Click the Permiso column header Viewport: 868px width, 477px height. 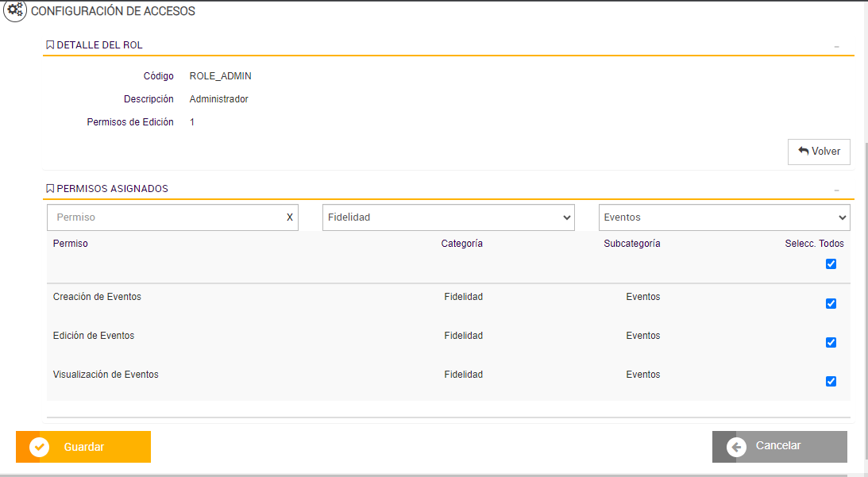(71, 244)
